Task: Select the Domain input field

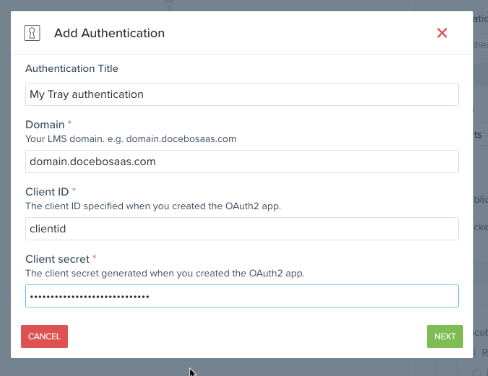Action: coord(242,161)
